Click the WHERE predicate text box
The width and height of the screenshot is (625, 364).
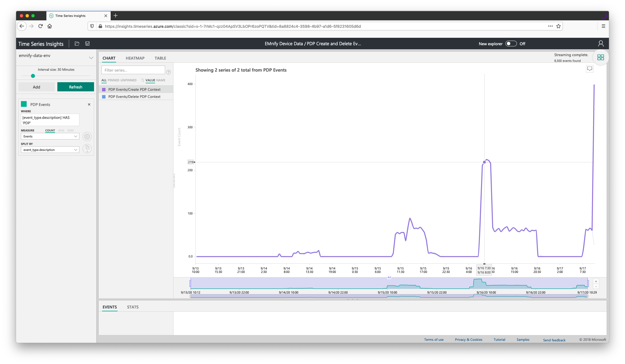tap(50, 120)
